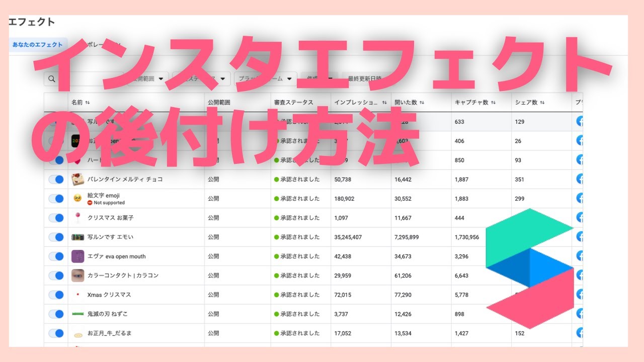Screen dimensions: 644x362
Task: Toggle the バレンタイン メルティ チョコ effect switch
Action: (x=56, y=179)
